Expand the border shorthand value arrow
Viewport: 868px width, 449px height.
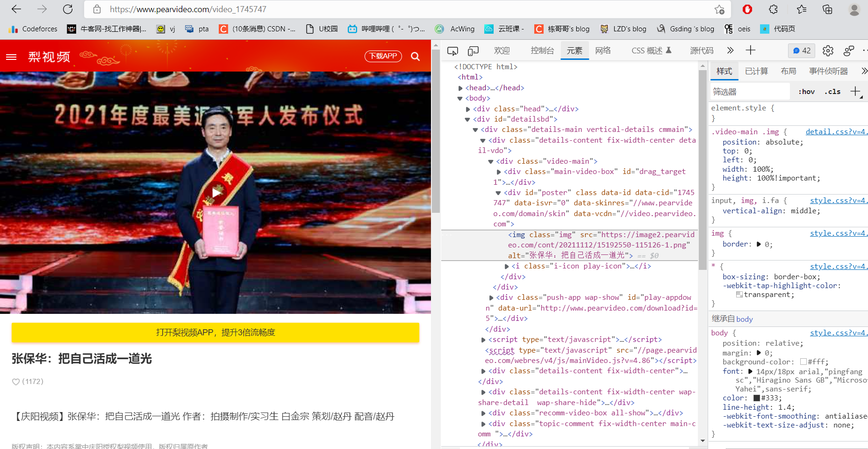pos(759,244)
